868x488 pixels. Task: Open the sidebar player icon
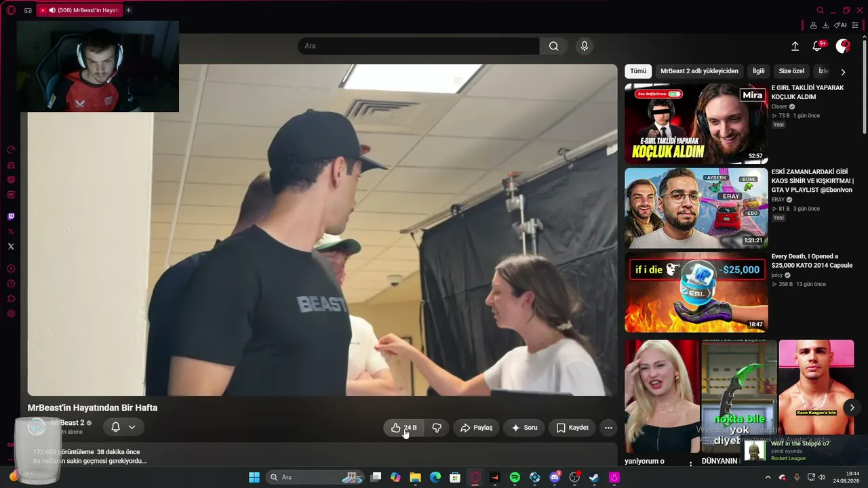point(11,269)
